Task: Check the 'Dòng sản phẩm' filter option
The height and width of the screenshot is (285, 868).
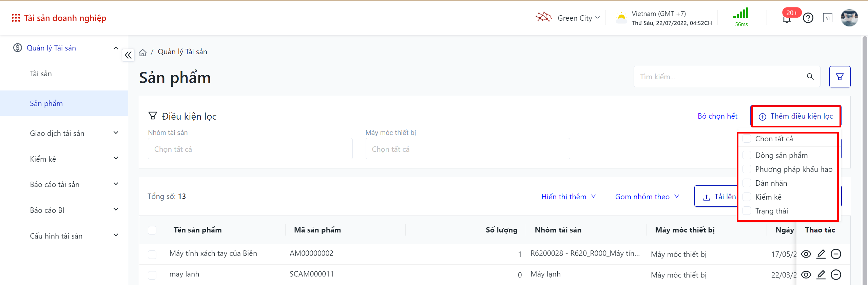Action: (747, 156)
